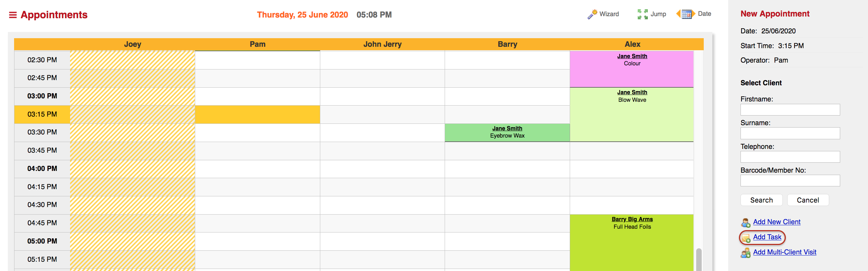The image size is (868, 271).
Task: Click the Add New Client person icon
Action: (745, 223)
